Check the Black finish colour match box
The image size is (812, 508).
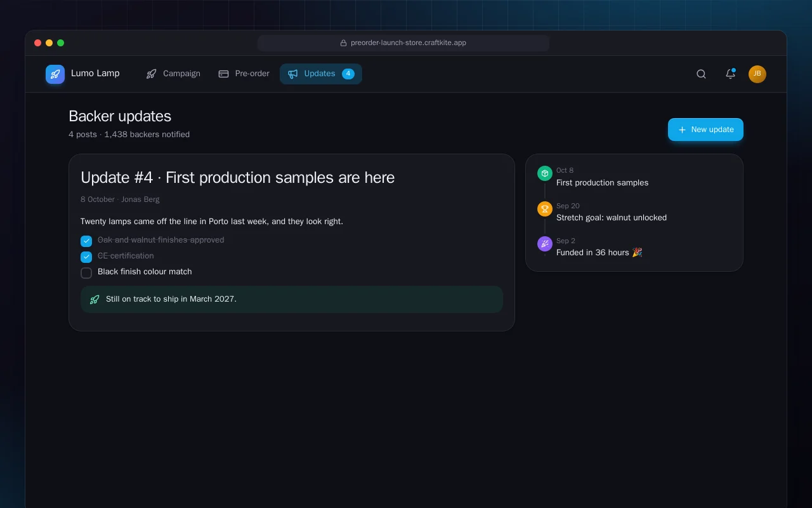click(86, 273)
